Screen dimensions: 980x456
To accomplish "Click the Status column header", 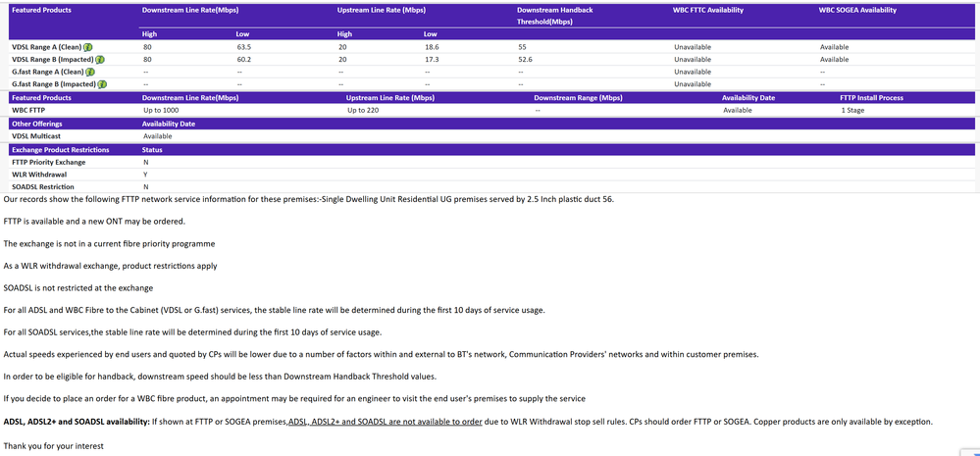I will click(x=152, y=150).
